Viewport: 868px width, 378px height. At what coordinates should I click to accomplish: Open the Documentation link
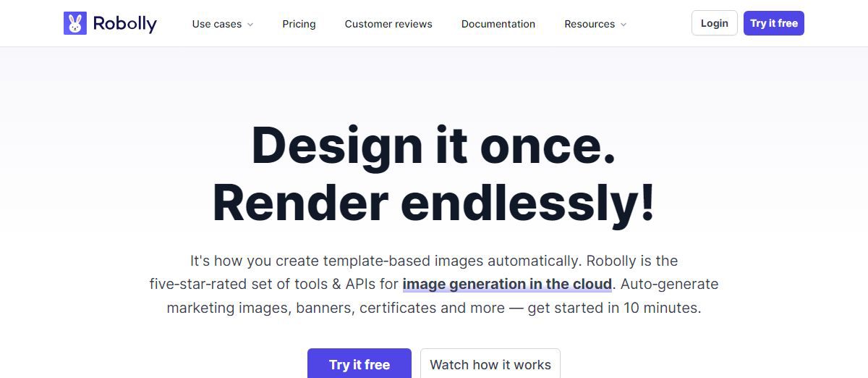point(498,24)
